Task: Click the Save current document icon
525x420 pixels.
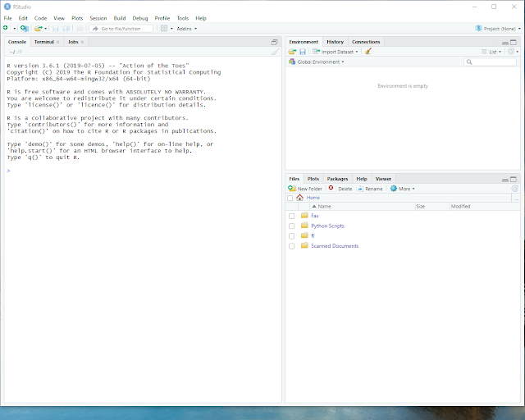Action: pos(56,29)
